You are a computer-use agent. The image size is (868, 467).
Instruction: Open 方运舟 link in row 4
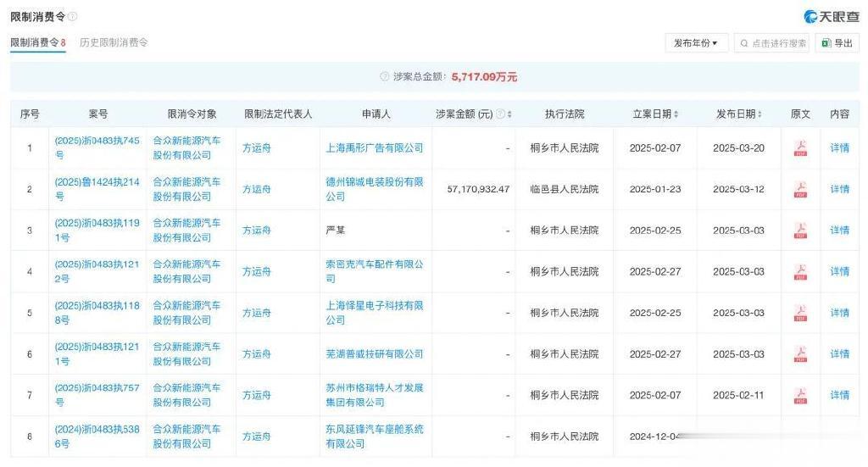pyautogui.click(x=256, y=272)
